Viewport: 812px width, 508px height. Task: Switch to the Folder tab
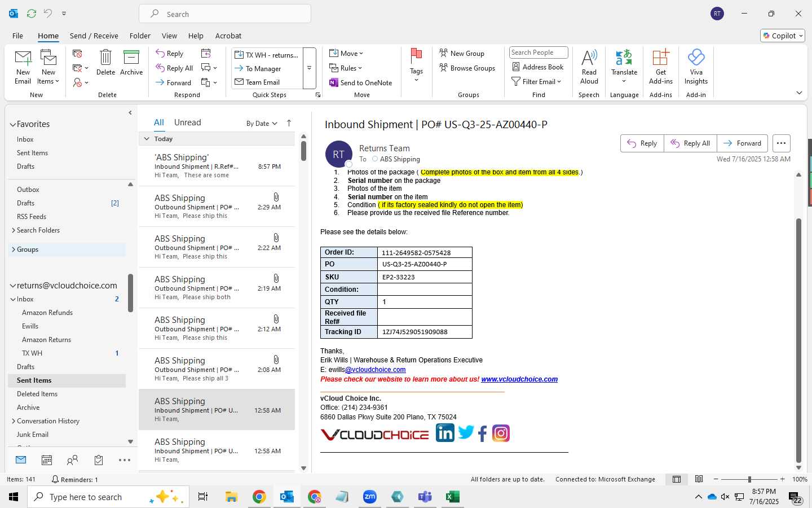(140, 36)
